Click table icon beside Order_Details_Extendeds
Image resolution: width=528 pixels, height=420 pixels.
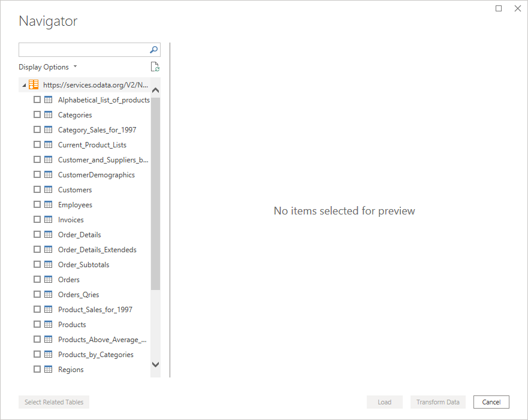pyautogui.click(x=49, y=249)
